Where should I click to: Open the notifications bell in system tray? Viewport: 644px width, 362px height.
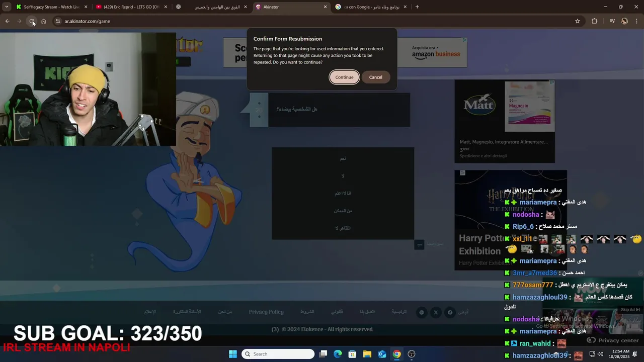point(635,354)
